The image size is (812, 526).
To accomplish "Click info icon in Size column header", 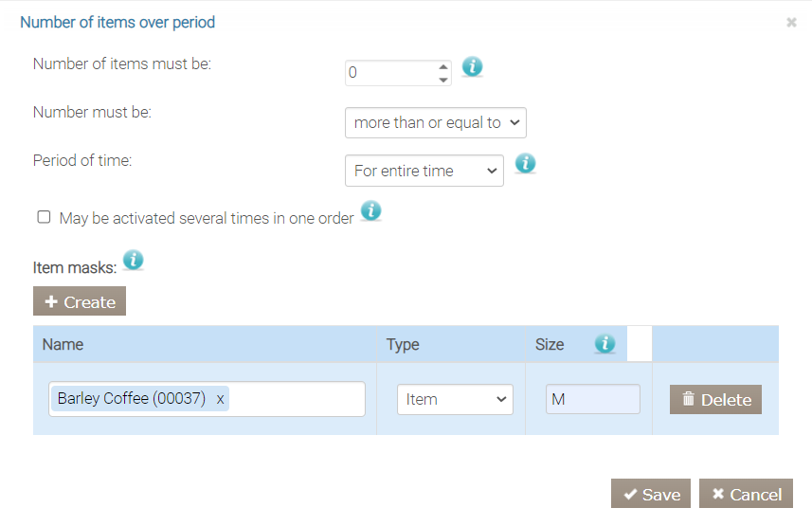I will click(x=604, y=344).
